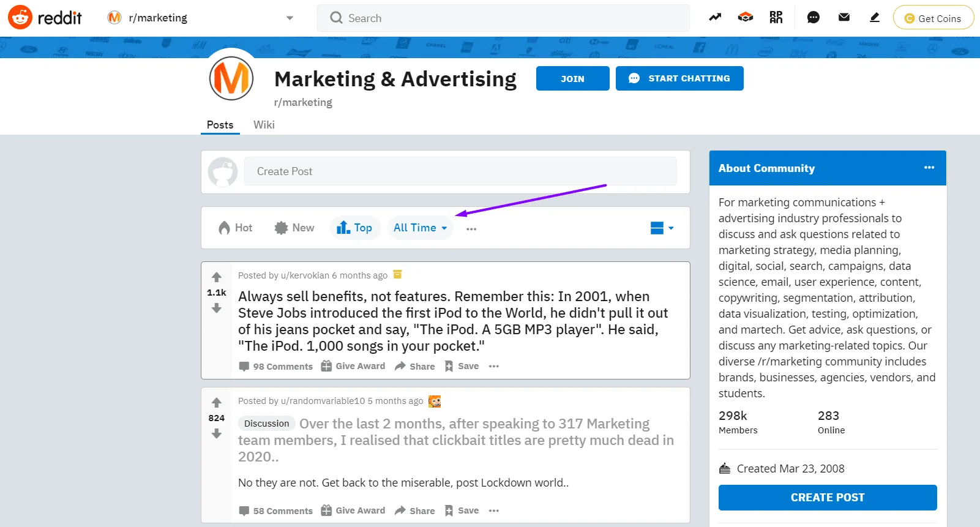Join the Marketing & Advertising community
This screenshot has height=527, width=980.
[x=573, y=78]
